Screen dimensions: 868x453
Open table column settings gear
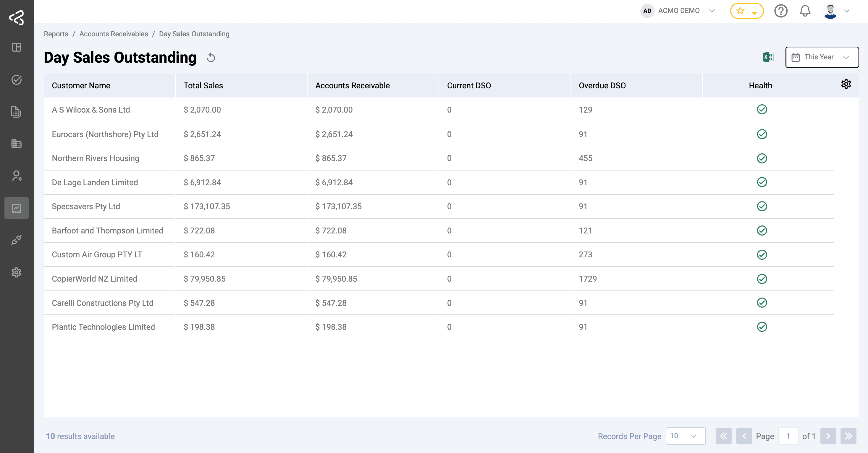846,84
